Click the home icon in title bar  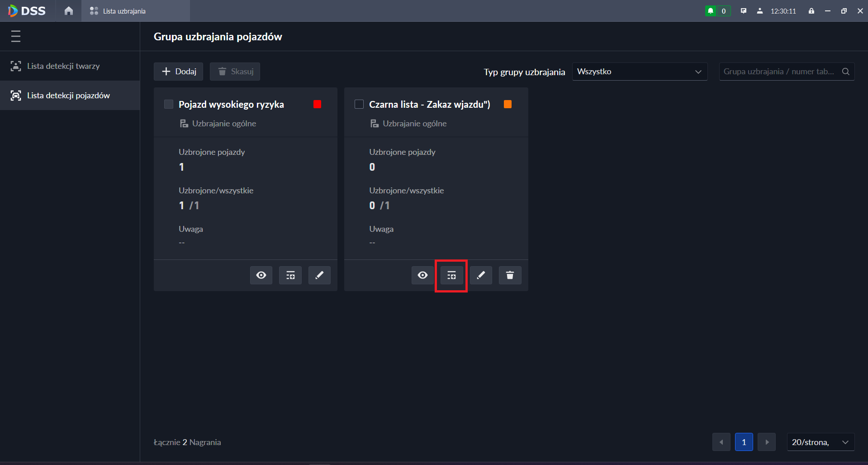pos(69,11)
